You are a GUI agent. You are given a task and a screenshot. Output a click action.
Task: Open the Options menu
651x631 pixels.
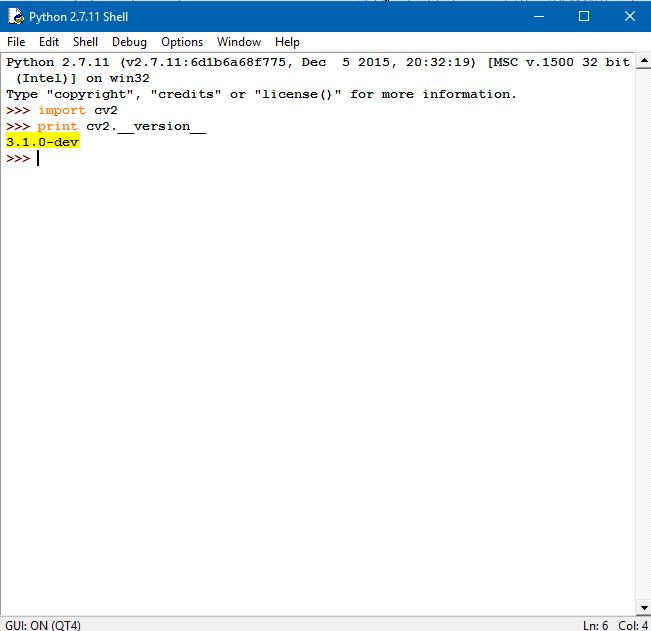coord(182,42)
